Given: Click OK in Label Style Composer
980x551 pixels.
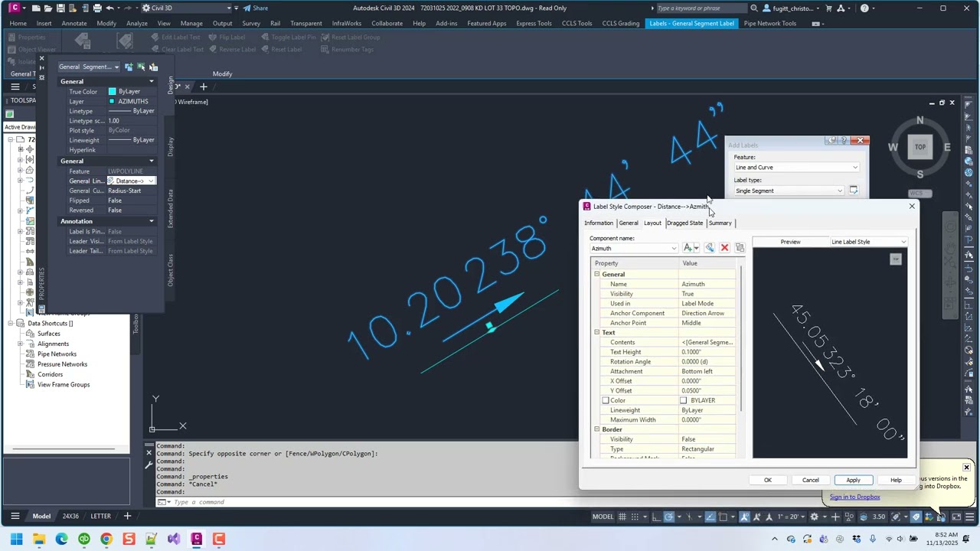Looking at the screenshot, I should point(768,480).
